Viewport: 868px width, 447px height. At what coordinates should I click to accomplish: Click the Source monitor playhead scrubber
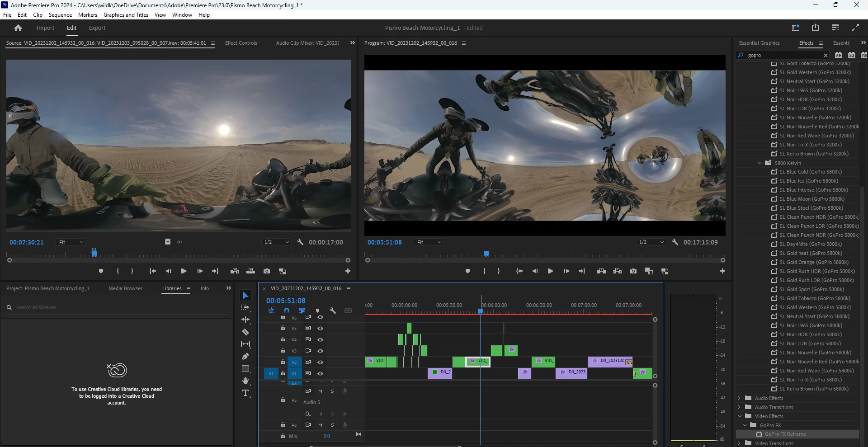(94, 253)
